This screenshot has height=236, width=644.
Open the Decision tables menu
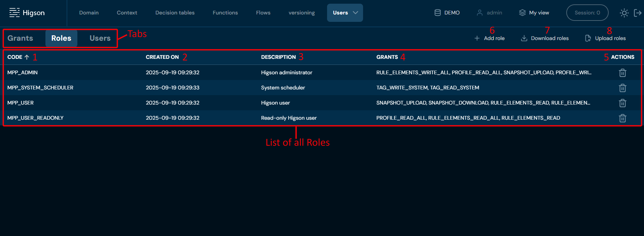coord(175,13)
